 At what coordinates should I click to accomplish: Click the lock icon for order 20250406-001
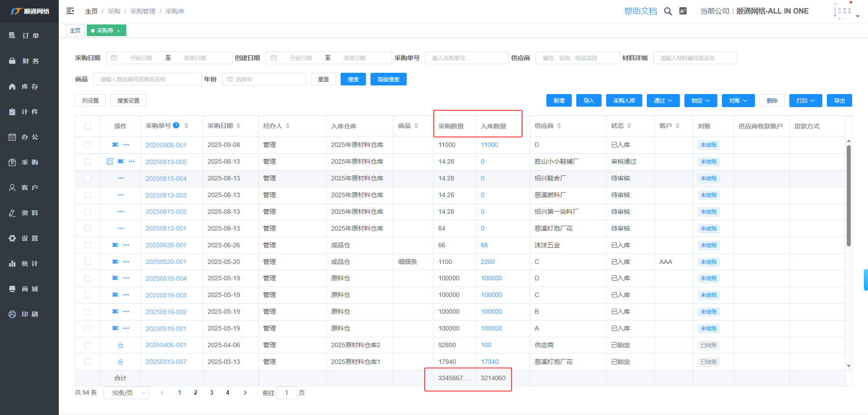pyautogui.click(x=120, y=345)
